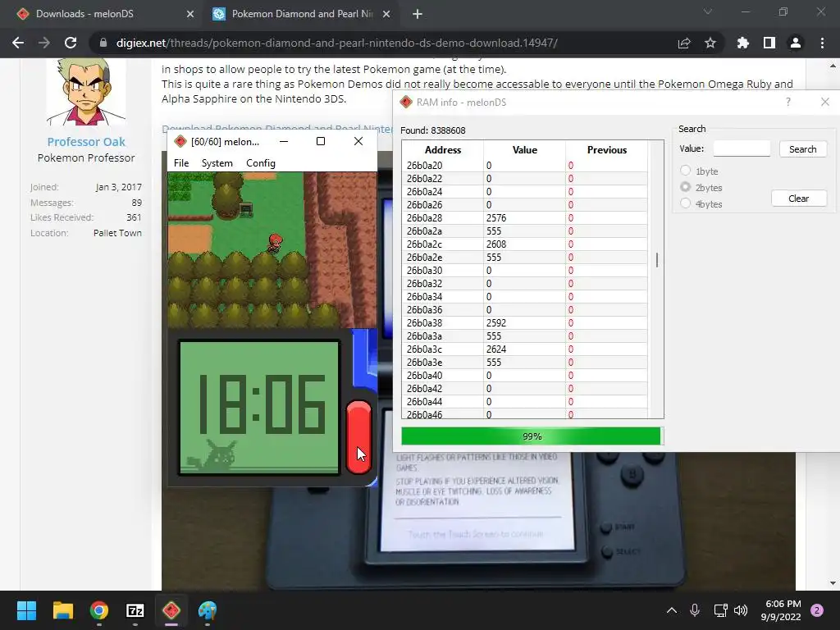
Task: Open the Chrome extensions puzzle icon
Action: pos(743,43)
